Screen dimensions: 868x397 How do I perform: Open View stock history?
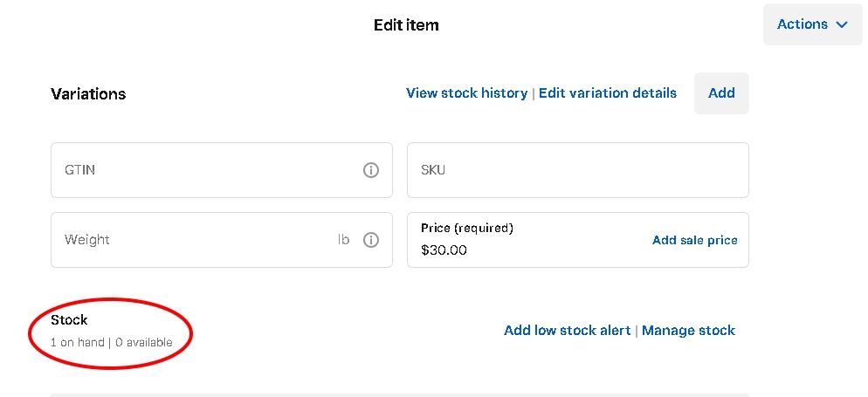(x=466, y=93)
